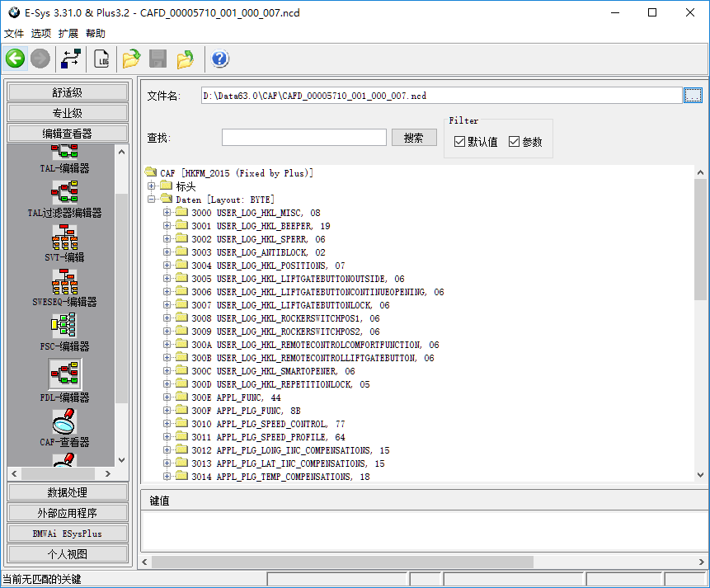Screen dimensions: 710x588
Task: Select row 3009 USER_LOG_HKL_ROCKERSWITCHPOS2
Action: (285, 332)
